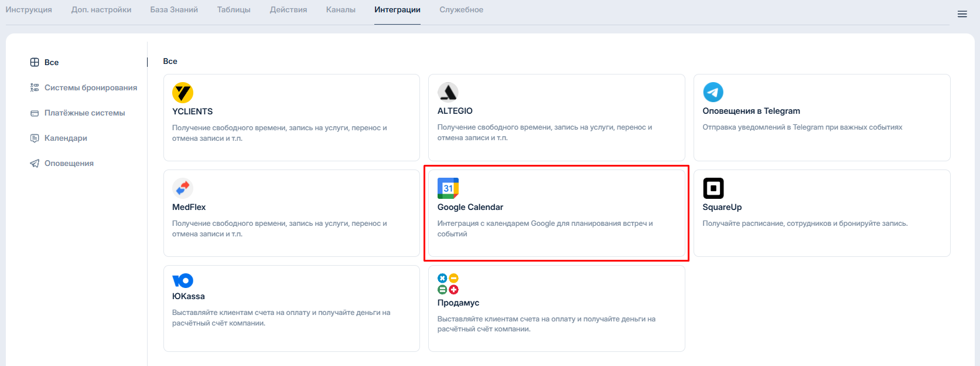Screen dimensions: 980x366
Task: Switch to the Инструкция tab
Action: pyautogui.click(x=29, y=10)
